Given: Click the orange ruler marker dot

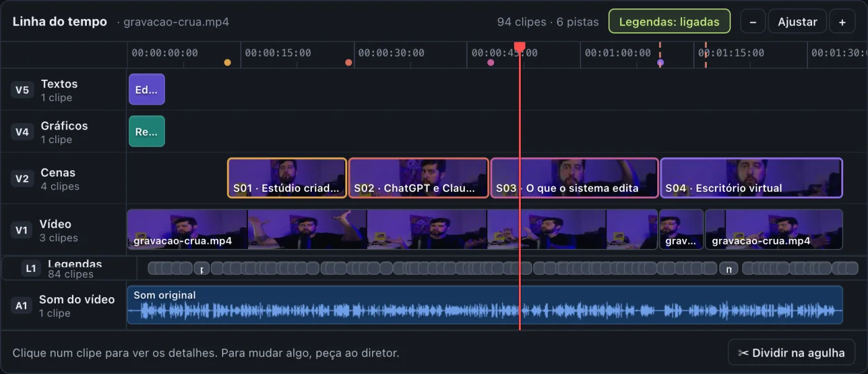Looking at the screenshot, I should point(228,63).
